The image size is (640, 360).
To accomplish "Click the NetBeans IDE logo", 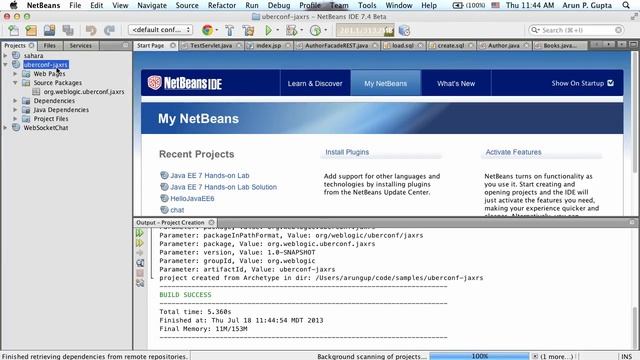I will (x=184, y=83).
